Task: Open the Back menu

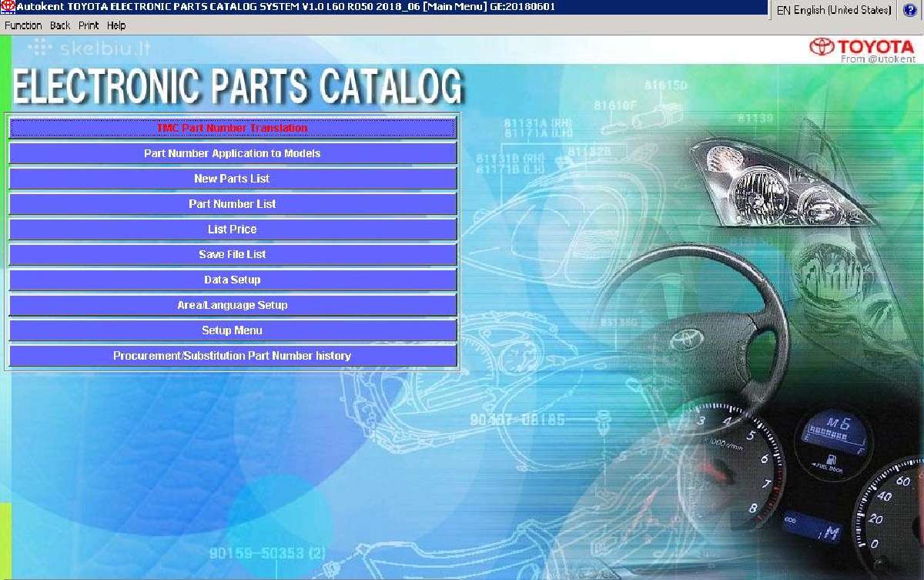Action: pos(60,25)
